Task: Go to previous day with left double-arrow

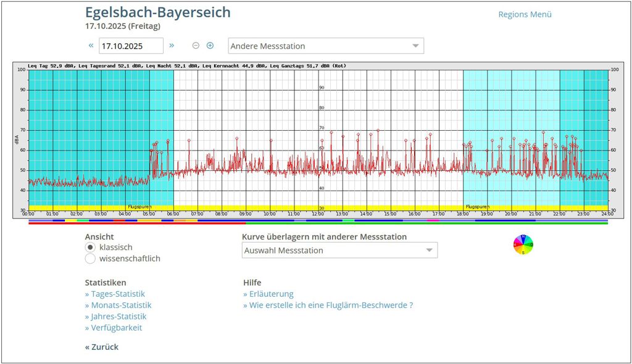Action: pos(91,46)
